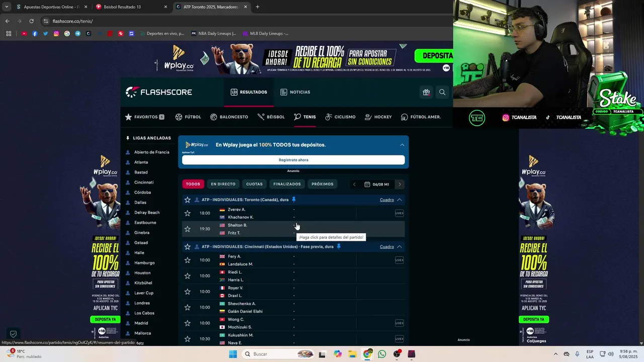Click LIVE stream icon for Zverev vs Khachanov

pyautogui.click(x=399, y=213)
